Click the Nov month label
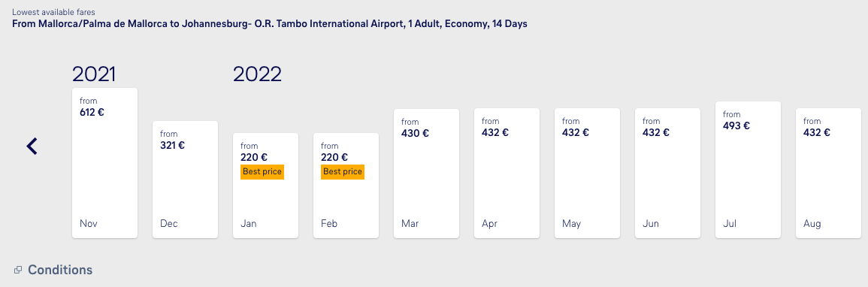Image resolution: width=868 pixels, height=287 pixels. coord(89,224)
